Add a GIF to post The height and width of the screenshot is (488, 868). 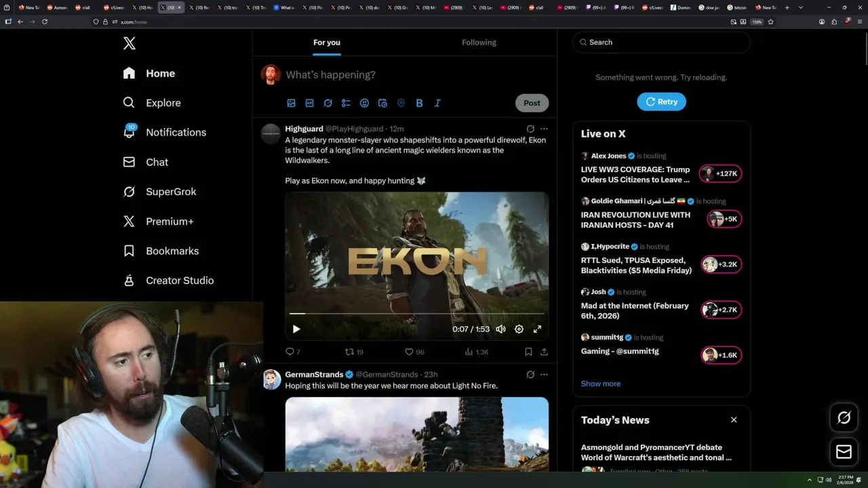(310, 103)
